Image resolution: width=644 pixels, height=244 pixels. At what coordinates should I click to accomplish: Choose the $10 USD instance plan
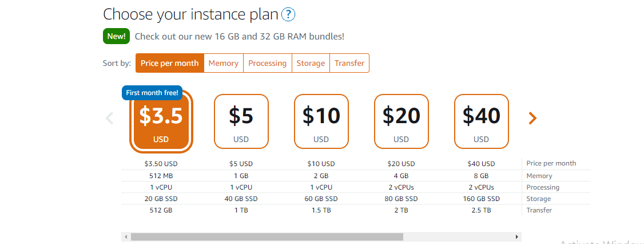tap(321, 121)
